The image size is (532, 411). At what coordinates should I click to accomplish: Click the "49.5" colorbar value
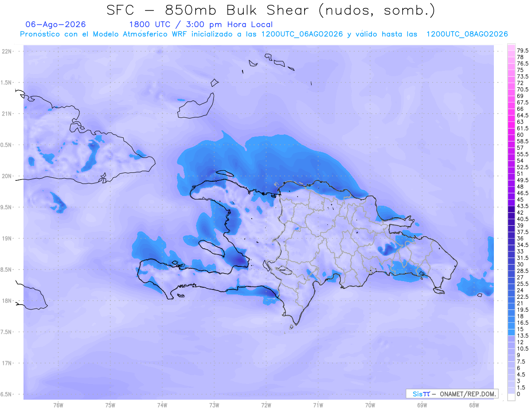pyautogui.click(x=523, y=180)
